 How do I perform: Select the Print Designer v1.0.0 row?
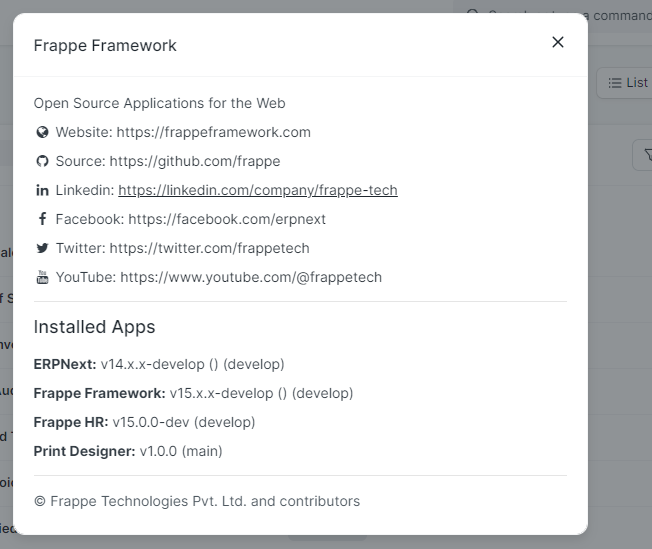coord(128,451)
